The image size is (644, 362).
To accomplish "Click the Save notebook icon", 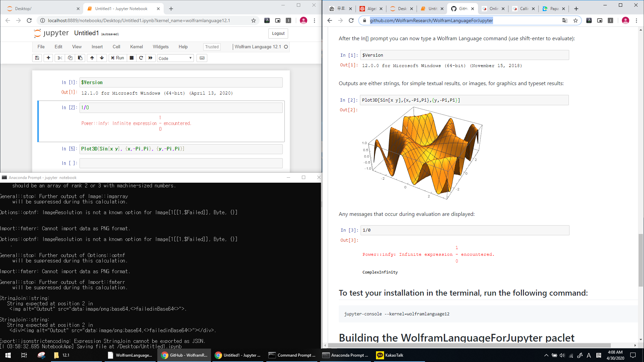I will coord(37,58).
